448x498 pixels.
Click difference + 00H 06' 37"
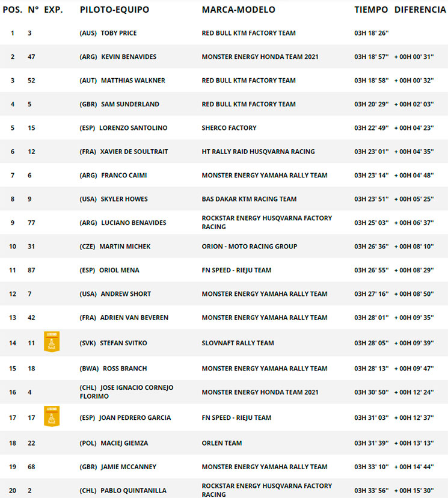pyautogui.click(x=414, y=223)
